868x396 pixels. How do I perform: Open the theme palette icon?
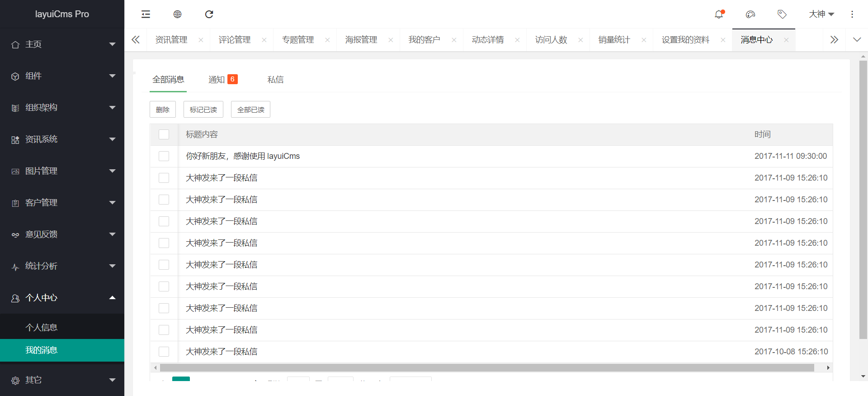(x=750, y=14)
